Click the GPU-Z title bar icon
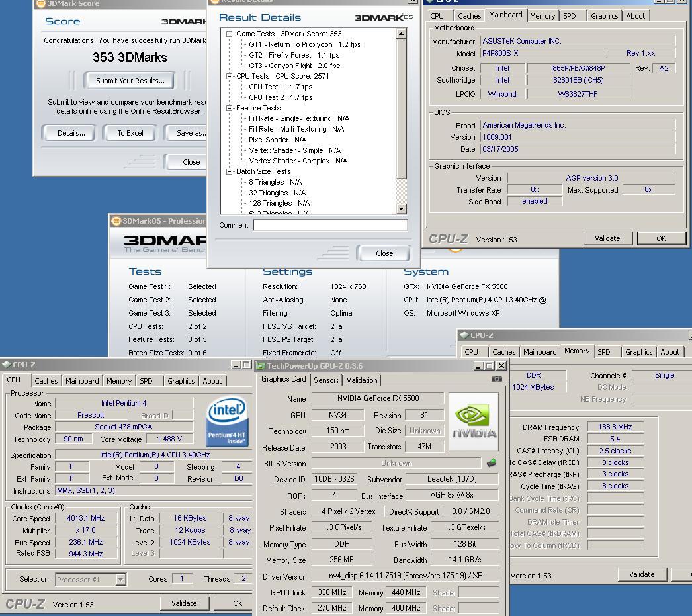 coord(261,366)
